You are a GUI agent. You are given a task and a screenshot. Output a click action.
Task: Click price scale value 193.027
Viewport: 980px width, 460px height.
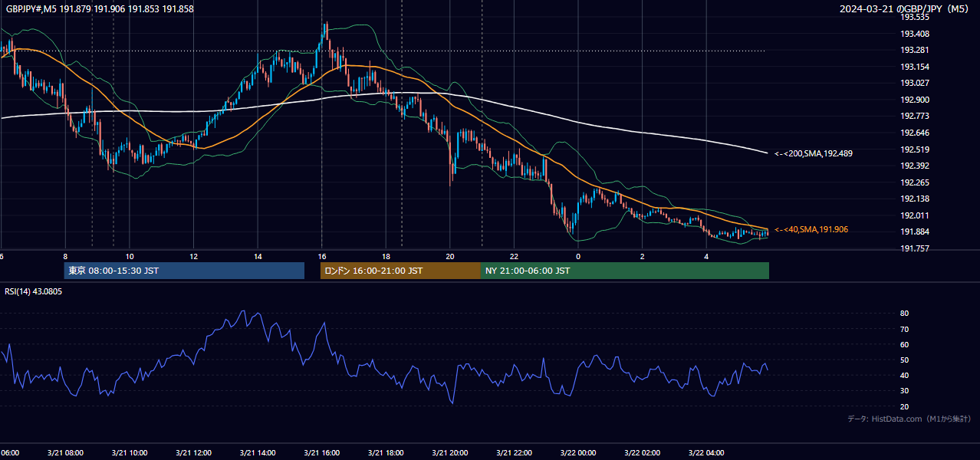pos(915,83)
